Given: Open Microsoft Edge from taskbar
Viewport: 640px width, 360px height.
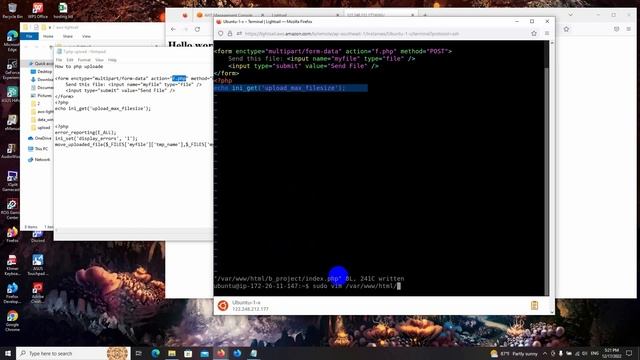Looking at the screenshot, I should tap(156, 353).
